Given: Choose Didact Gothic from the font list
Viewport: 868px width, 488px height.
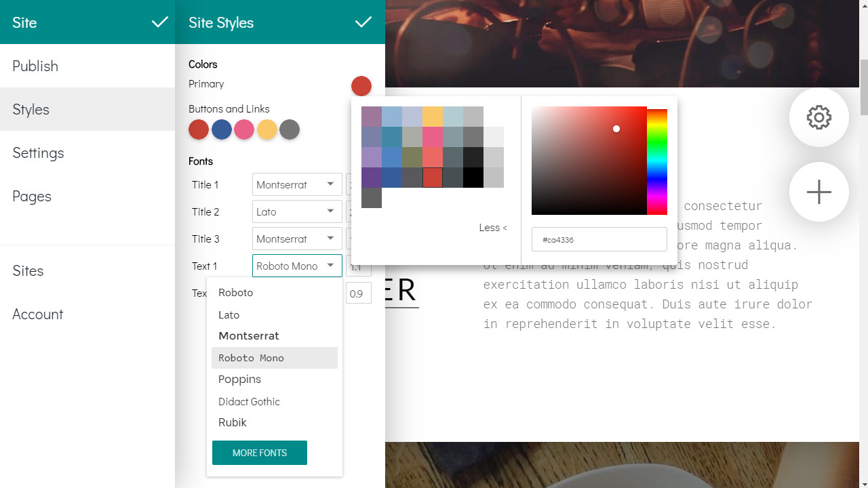Looking at the screenshot, I should 249,401.
